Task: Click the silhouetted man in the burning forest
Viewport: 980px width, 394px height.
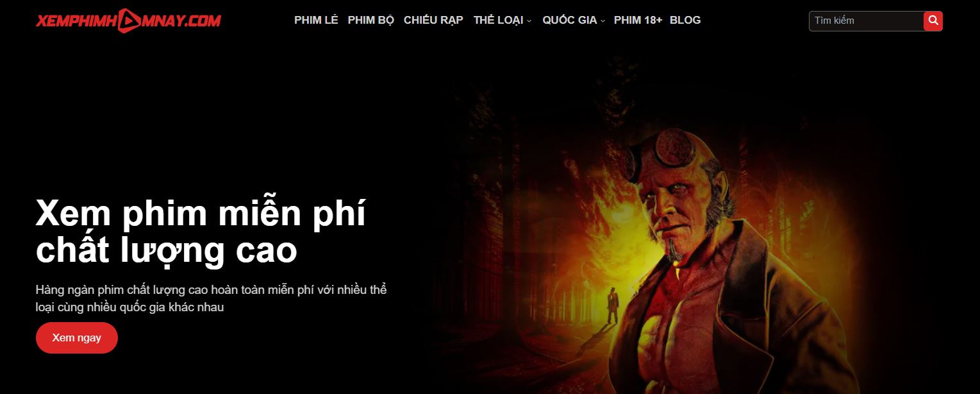Action: coord(613,304)
